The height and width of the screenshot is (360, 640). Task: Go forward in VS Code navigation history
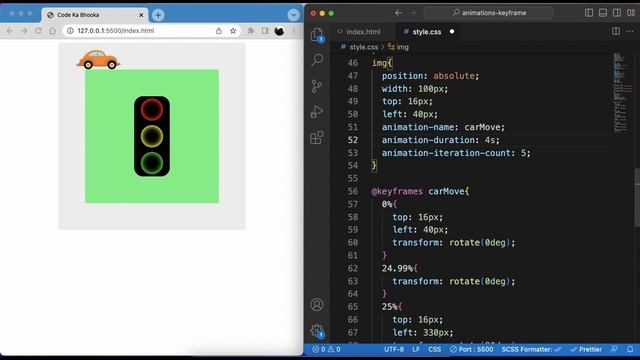(x=413, y=13)
